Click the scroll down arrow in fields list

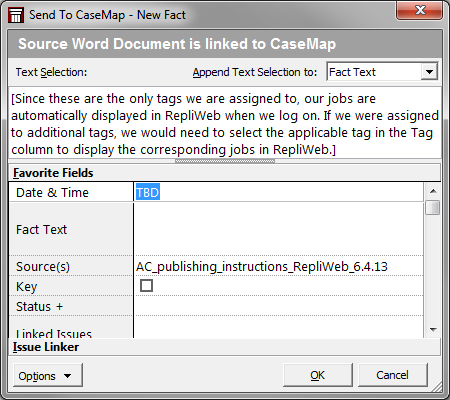click(433, 330)
